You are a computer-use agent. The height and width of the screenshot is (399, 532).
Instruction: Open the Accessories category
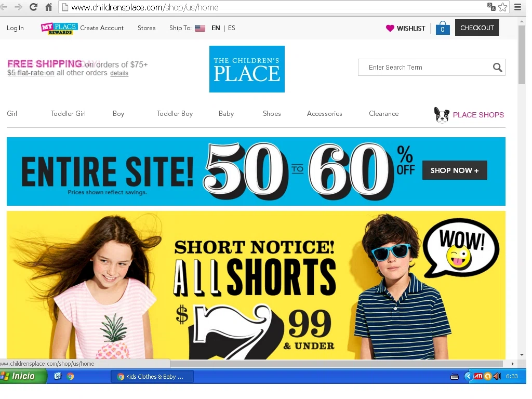[x=324, y=114]
